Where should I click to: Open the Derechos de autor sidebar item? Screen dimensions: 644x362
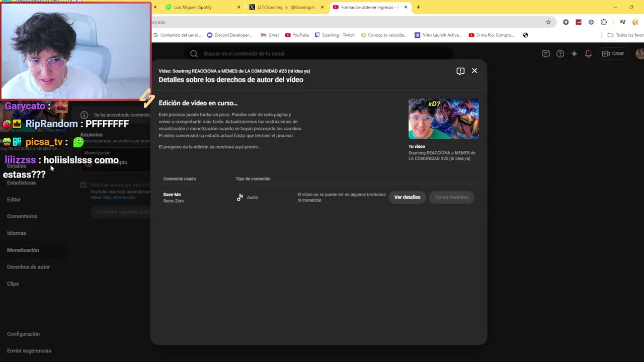pyautogui.click(x=29, y=267)
